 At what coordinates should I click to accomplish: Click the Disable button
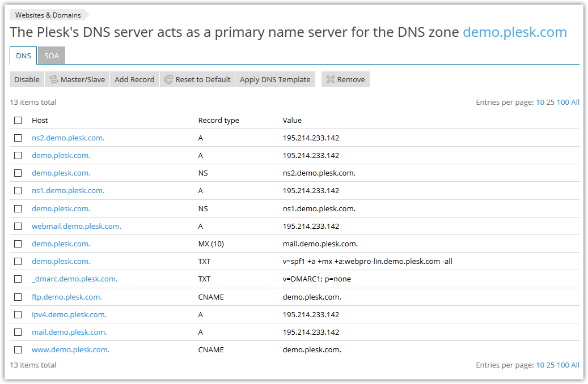coord(26,79)
